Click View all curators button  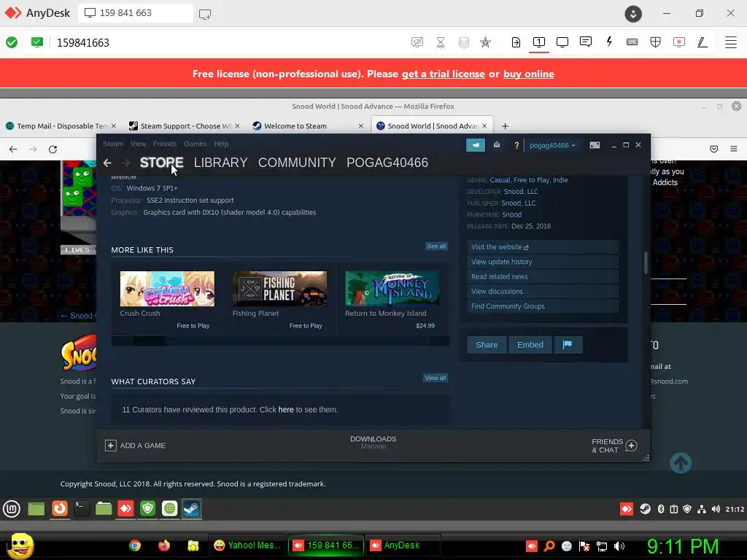point(435,378)
